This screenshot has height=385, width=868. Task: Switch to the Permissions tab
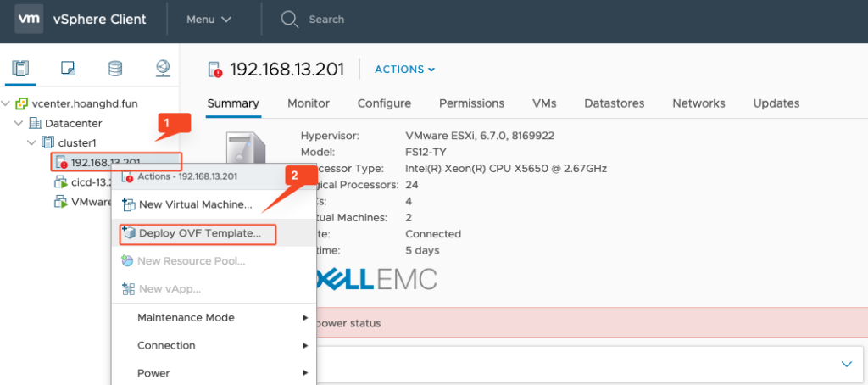coord(471,103)
